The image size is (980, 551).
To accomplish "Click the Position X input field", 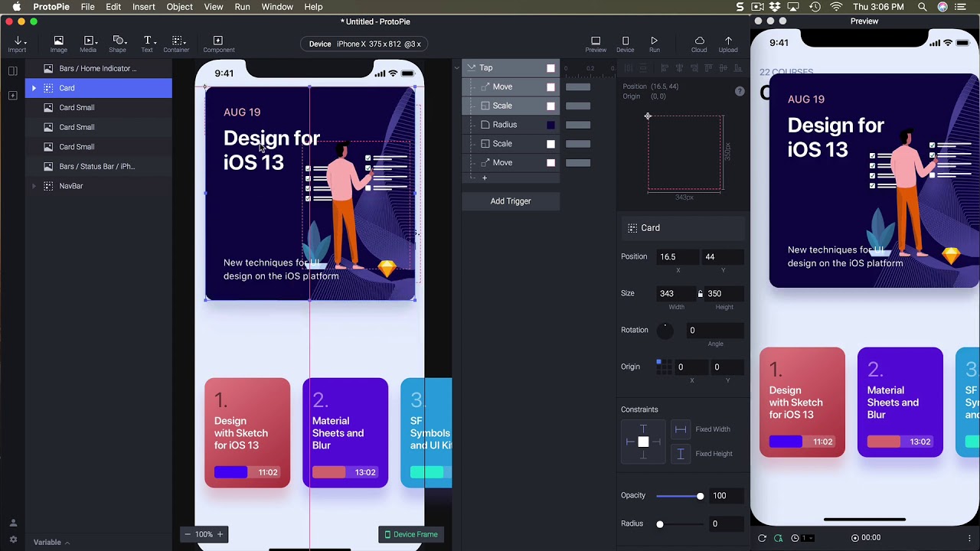I will point(676,257).
